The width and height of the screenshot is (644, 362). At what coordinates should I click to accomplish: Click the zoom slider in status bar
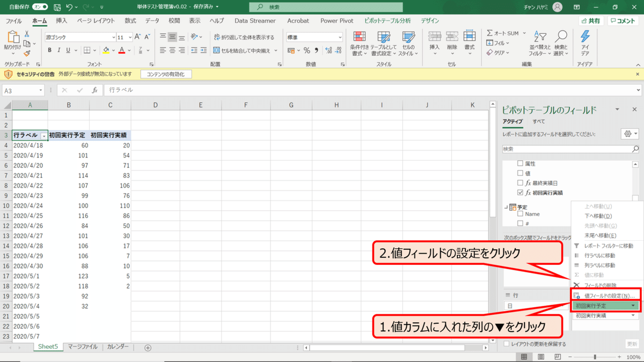pyautogui.click(x=595, y=357)
